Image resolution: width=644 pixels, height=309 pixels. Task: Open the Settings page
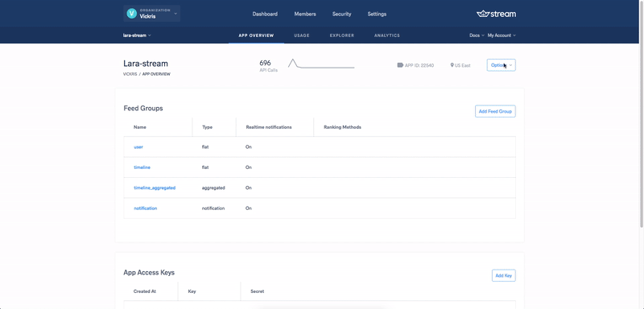tap(377, 14)
